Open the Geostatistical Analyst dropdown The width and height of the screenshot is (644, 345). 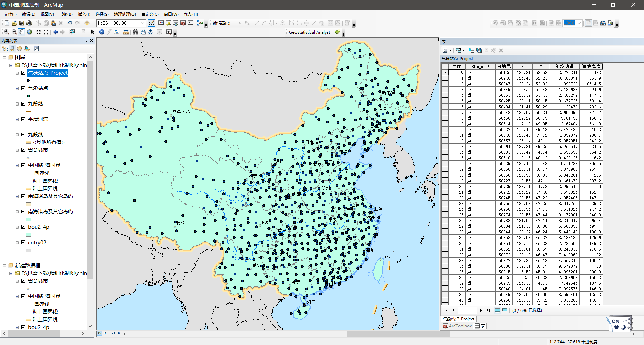click(311, 32)
